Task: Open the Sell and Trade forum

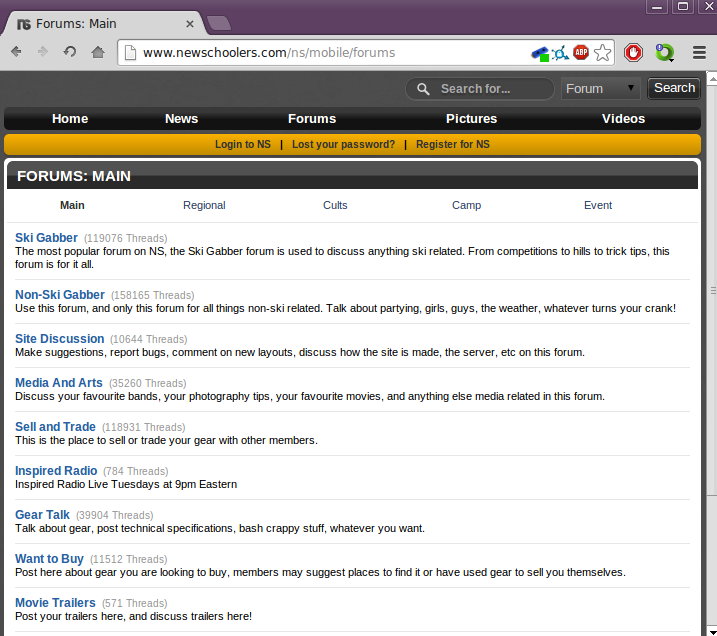Action: (55, 427)
